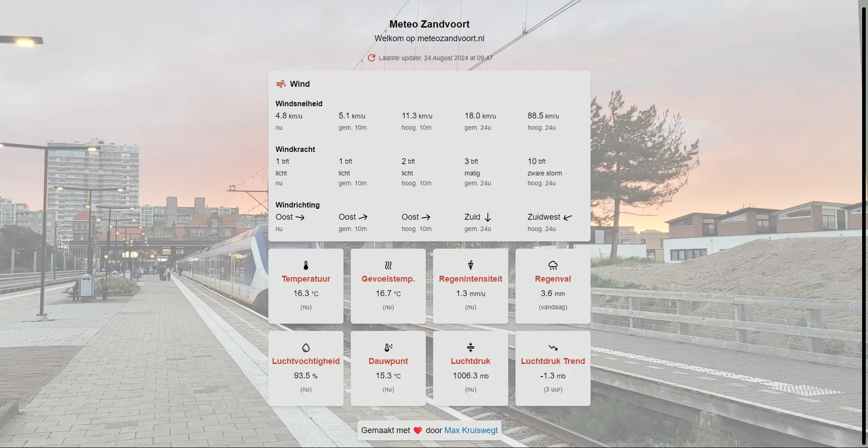Click the Luchtvochtigheid droplet icon
Screen dimensions: 868x448
306,347
